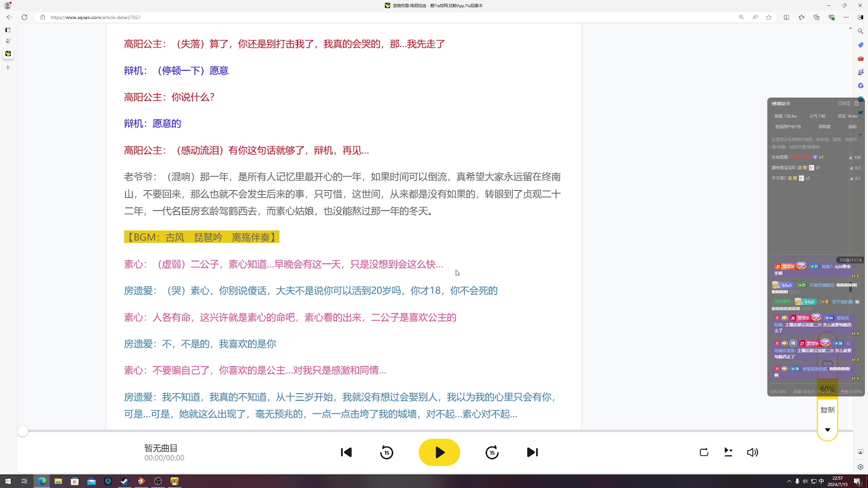This screenshot has width=868, height=488.
Task: Click the seek handle on the progress bar
Action: [23, 431]
